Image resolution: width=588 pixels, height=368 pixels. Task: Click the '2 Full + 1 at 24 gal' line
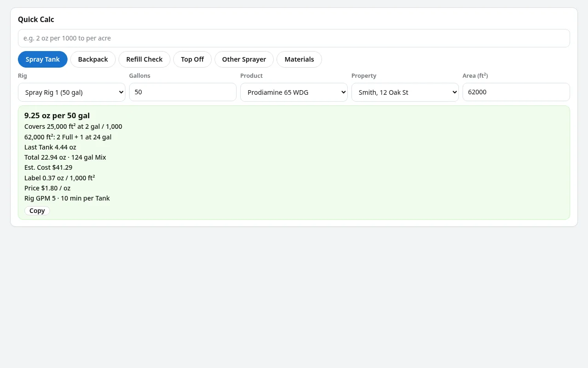pos(68,137)
